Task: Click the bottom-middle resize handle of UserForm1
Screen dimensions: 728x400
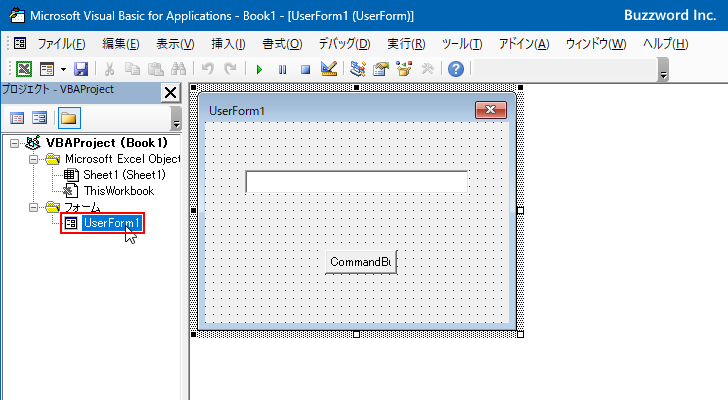Action: (357, 334)
